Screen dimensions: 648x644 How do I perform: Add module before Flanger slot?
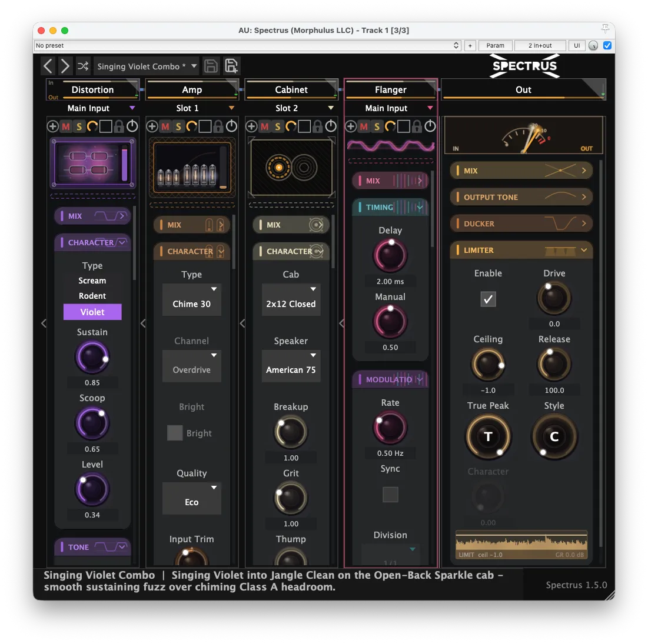click(350, 126)
